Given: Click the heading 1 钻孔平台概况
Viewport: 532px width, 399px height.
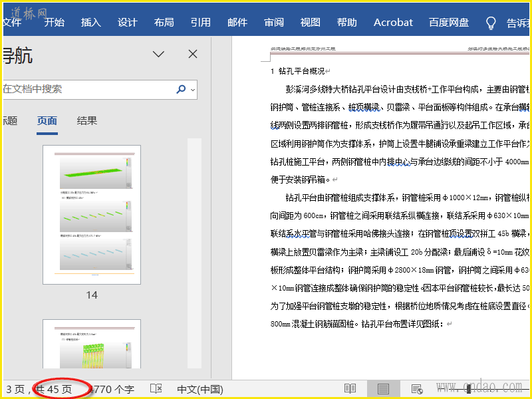Looking at the screenshot, I should click(x=298, y=71).
